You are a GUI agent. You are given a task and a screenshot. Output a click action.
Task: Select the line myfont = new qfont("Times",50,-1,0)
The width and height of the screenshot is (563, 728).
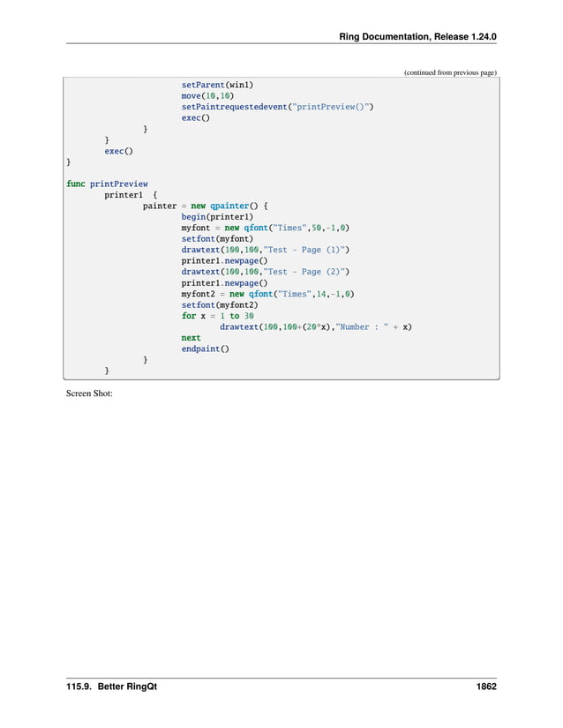266,228
